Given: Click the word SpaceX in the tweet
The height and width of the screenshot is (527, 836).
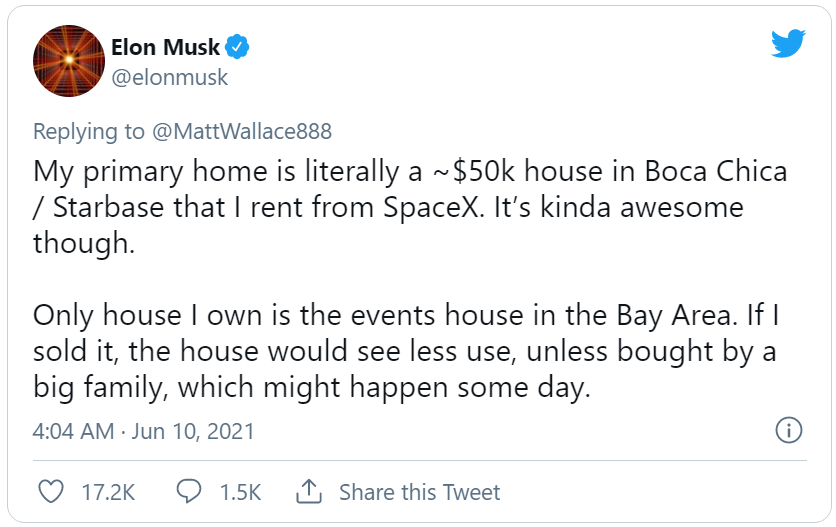Looking at the screenshot, I should 433,208.
